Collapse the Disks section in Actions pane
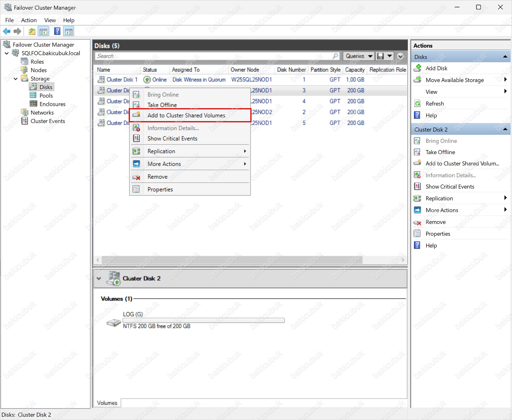Image resolution: width=512 pixels, height=420 pixels. (x=505, y=57)
